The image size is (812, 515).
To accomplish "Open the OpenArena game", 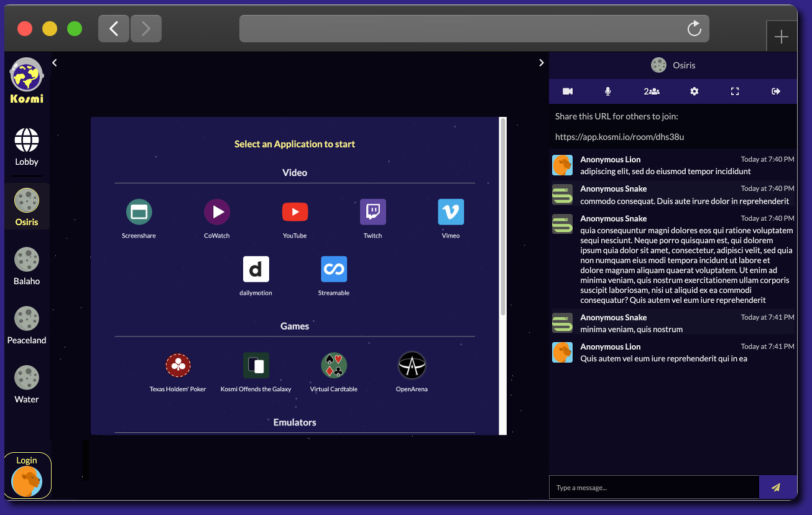I will [x=412, y=366].
